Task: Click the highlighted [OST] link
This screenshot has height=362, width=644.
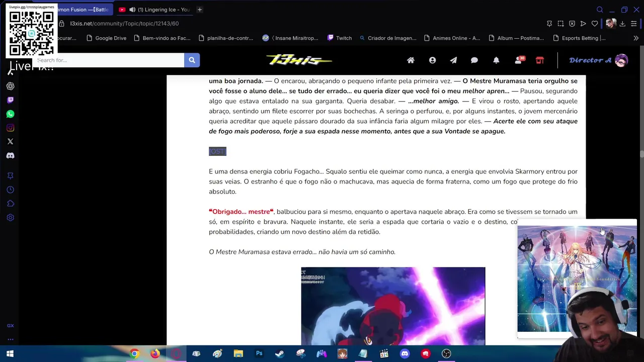Action: (217, 151)
